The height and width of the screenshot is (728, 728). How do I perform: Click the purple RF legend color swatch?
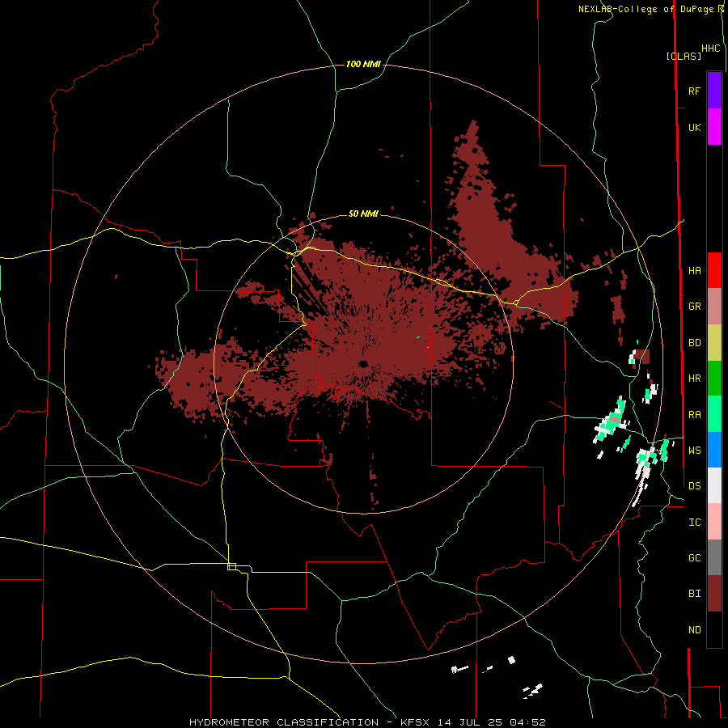[x=714, y=91]
